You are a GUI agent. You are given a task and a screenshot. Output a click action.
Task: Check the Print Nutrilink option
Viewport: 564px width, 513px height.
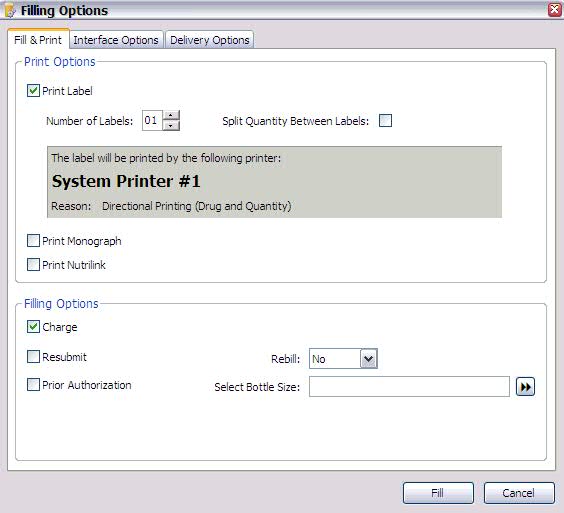click(x=33, y=265)
